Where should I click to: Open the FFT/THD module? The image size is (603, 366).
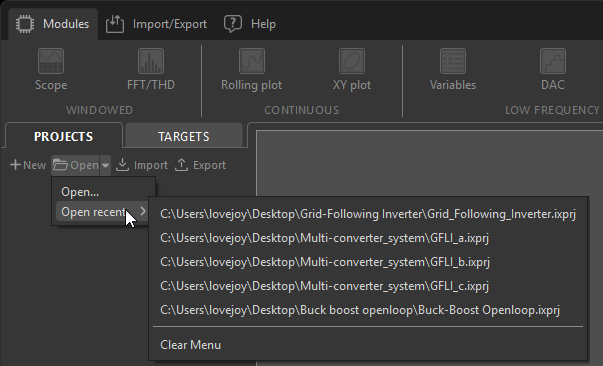click(151, 70)
